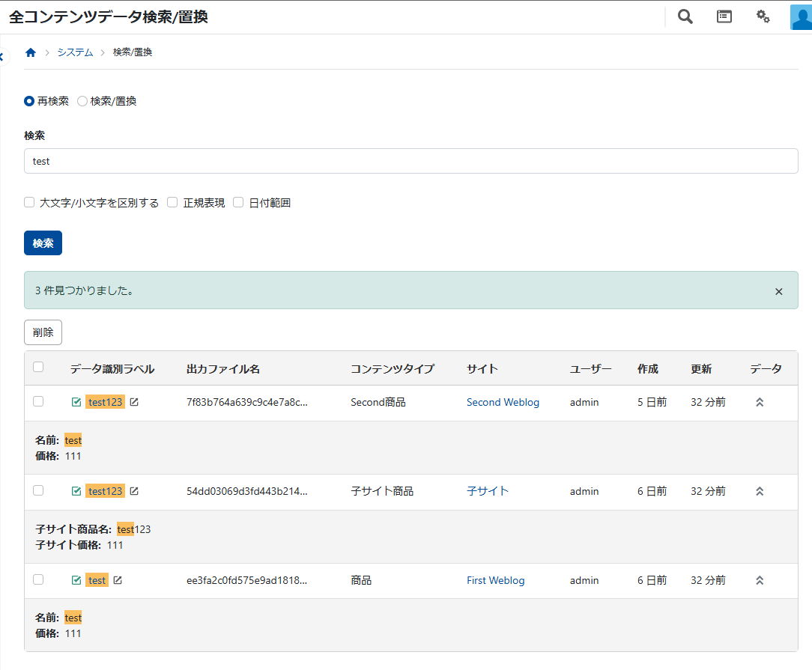Open the user avatar profile menu
The height and width of the screenshot is (670, 812).
801,16
